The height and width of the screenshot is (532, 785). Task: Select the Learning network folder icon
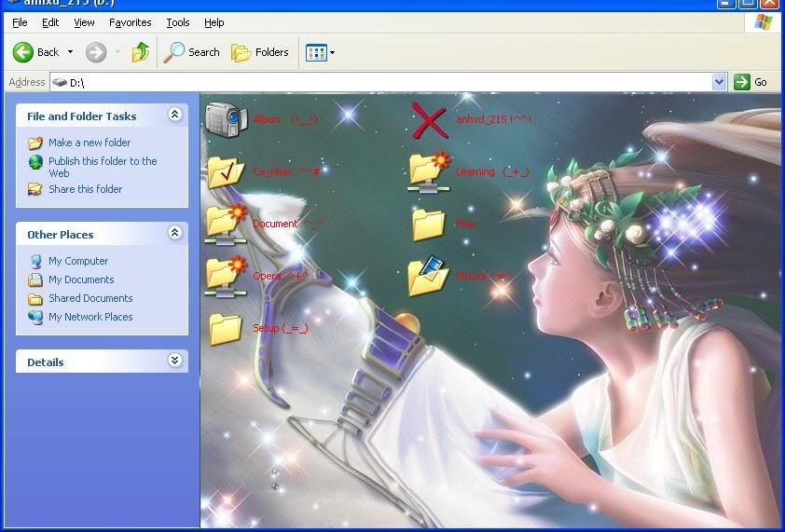pos(429,172)
